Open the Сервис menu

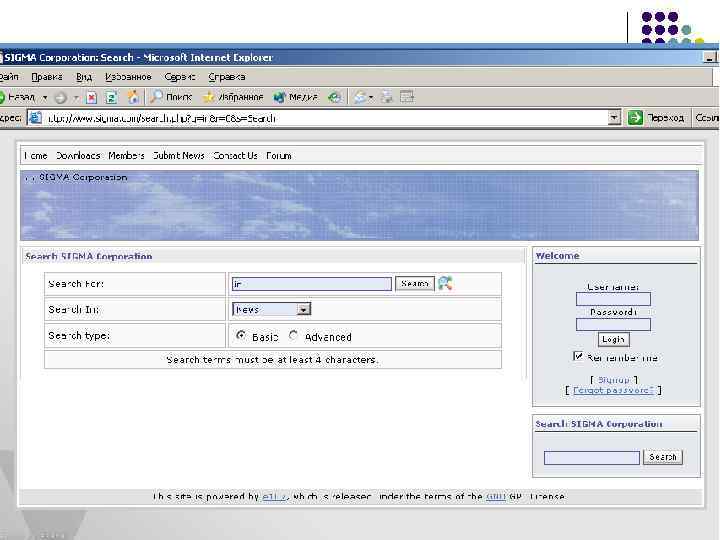click(x=180, y=77)
